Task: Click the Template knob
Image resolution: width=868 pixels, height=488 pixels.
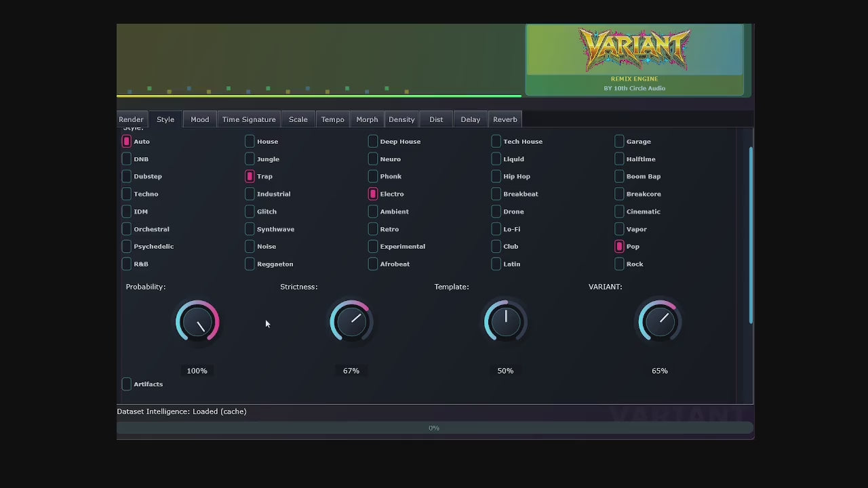Action: click(x=505, y=321)
